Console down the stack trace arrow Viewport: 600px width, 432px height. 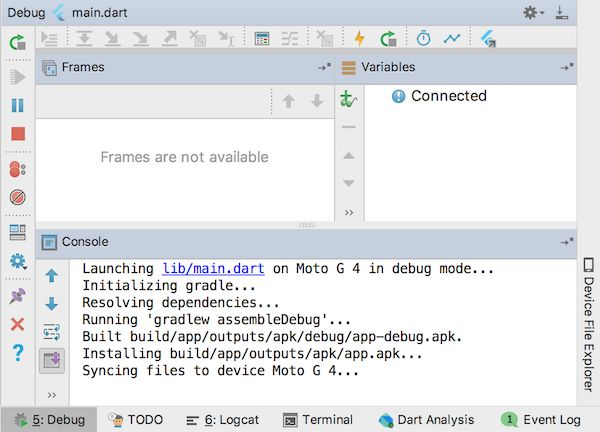[52, 304]
